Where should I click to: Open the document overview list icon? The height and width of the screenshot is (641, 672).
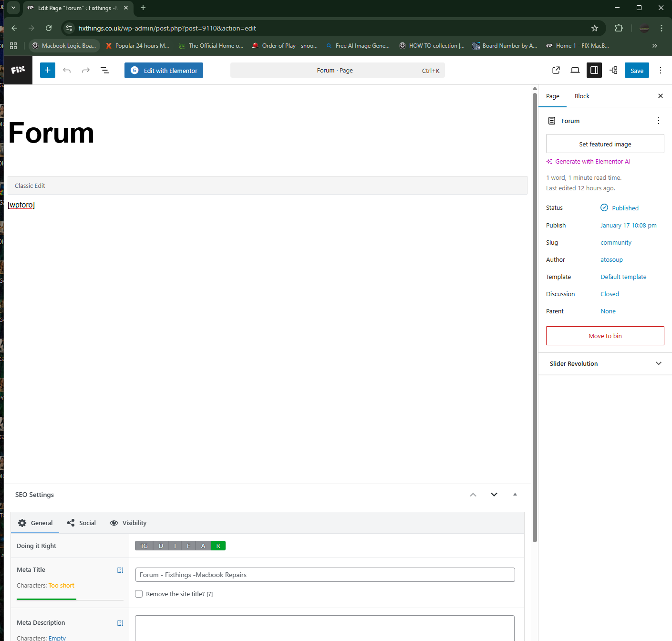105,70
